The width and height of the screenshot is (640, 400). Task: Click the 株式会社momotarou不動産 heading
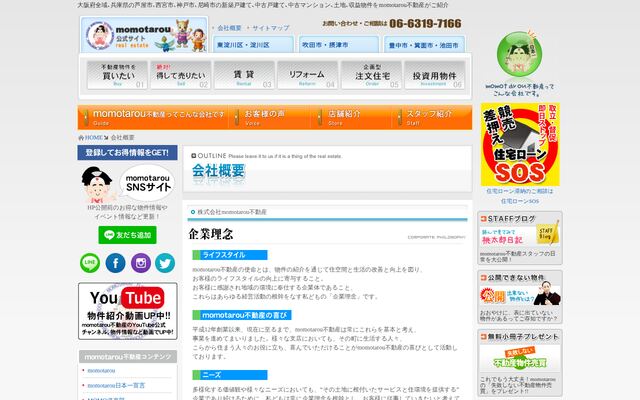232,212
